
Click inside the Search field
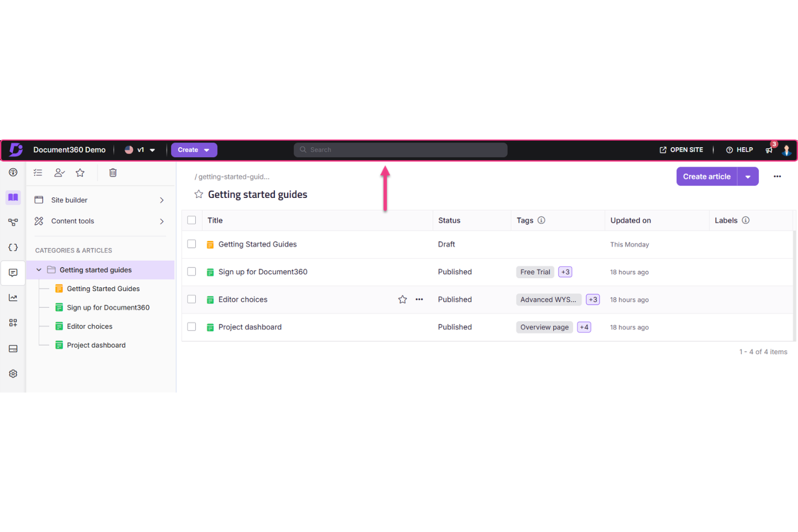pos(400,150)
